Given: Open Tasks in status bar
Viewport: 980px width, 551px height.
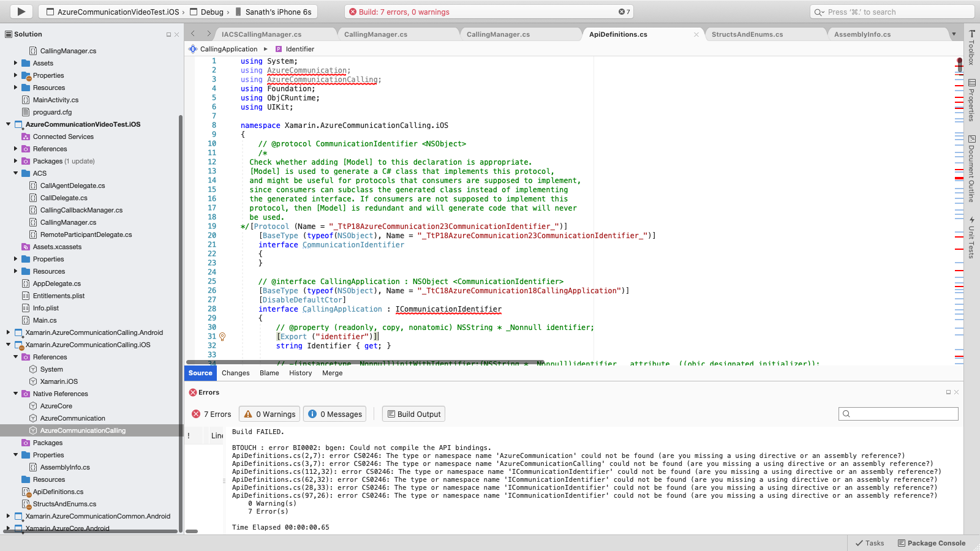Looking at the screenshot, I should click(869, 543).
